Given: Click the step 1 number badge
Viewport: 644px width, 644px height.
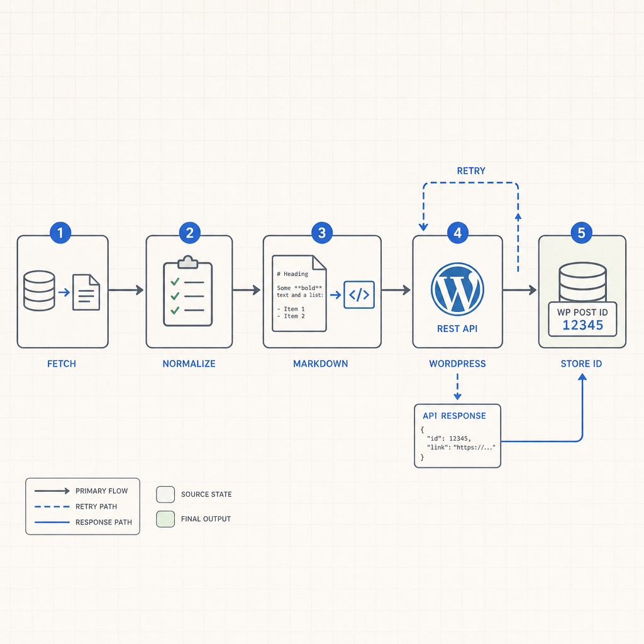Looking at the screenshot, I should coord(60,233).
